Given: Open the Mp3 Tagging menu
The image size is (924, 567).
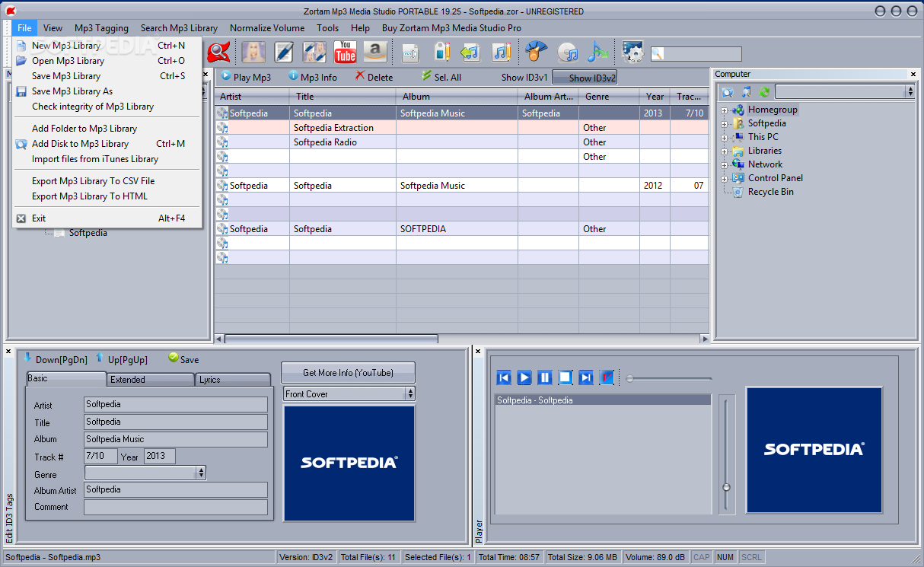Looking at the screenshot, I should (101, 28).
